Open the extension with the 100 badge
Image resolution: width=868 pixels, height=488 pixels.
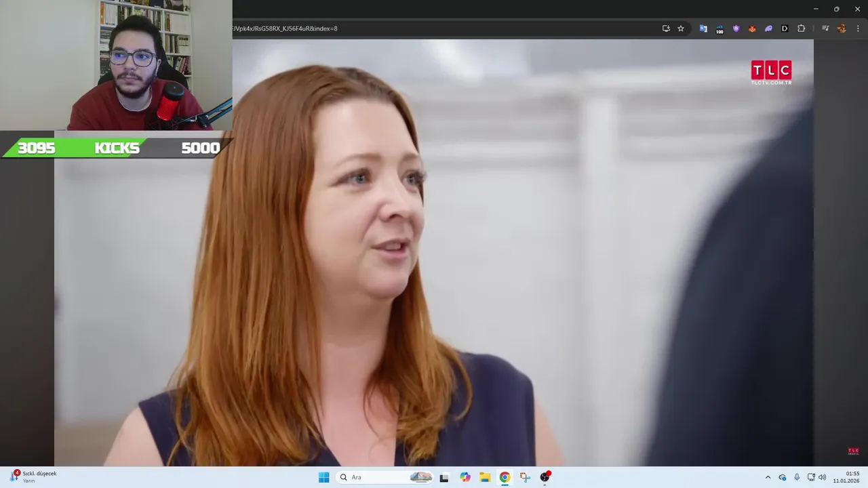tap(719, 29)
